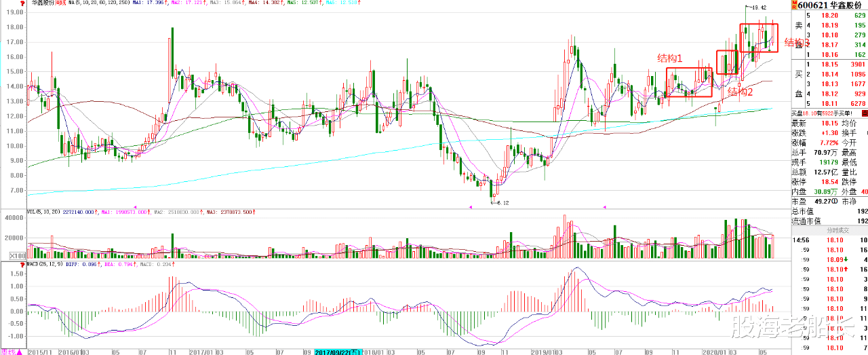This screenshot has height=355, width=868.
Task: Click the M/R marker icon beside 600621
Action: (x=794, y=5)
